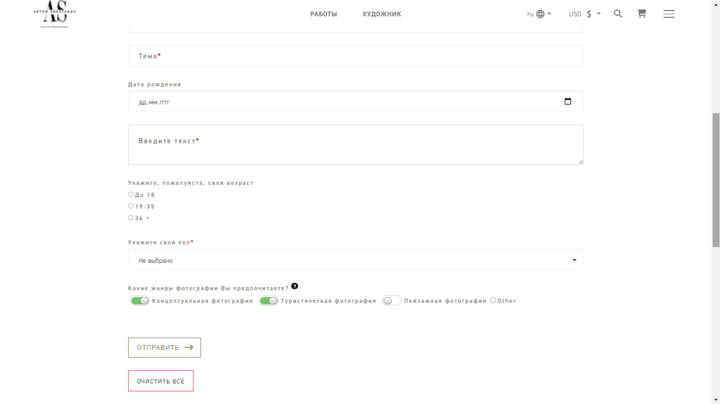The width and height of the screenshot is (720, 404).
Task: Open the hamburger menu icon
Action: [669, 14]
